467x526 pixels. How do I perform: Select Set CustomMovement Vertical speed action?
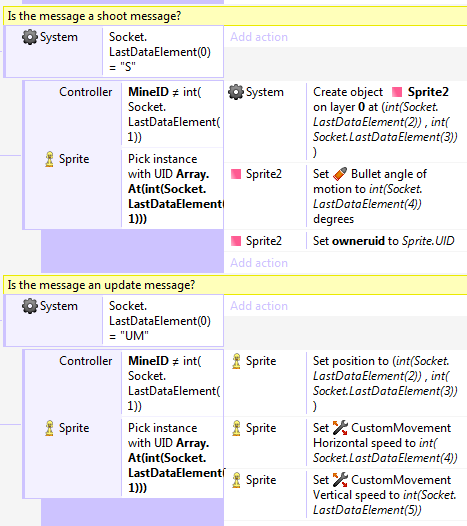tap(384, 495)
